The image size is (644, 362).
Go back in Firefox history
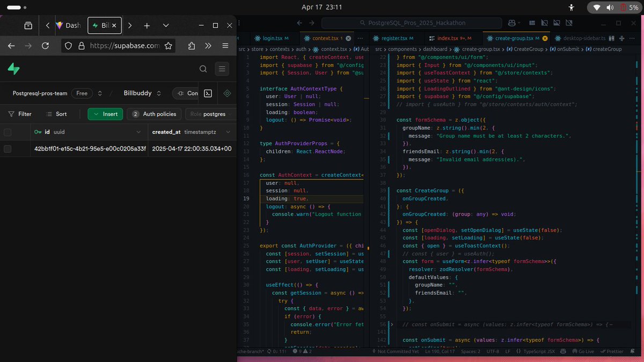pos(11,46)
